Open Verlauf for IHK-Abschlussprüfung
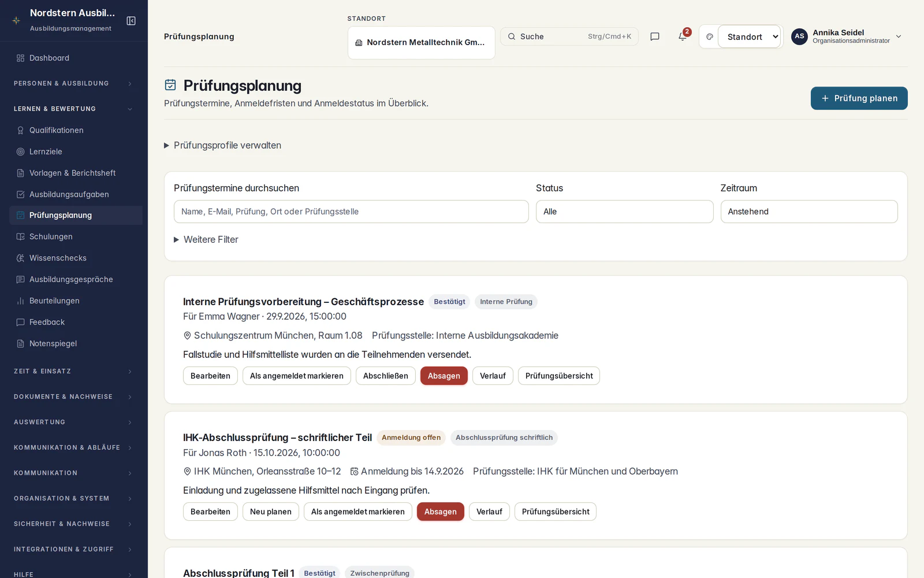Screen dimensions: 924x578 tap(489, 512)
